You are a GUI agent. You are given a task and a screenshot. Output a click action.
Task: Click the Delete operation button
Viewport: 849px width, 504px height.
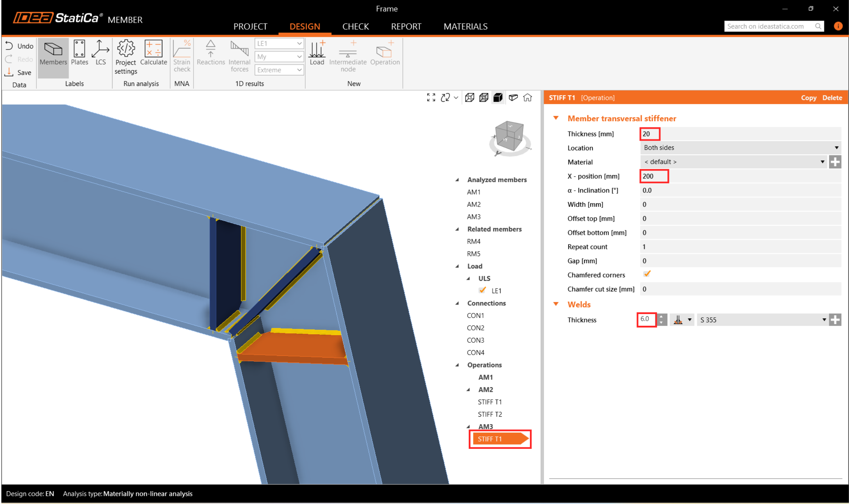[832, 98]
